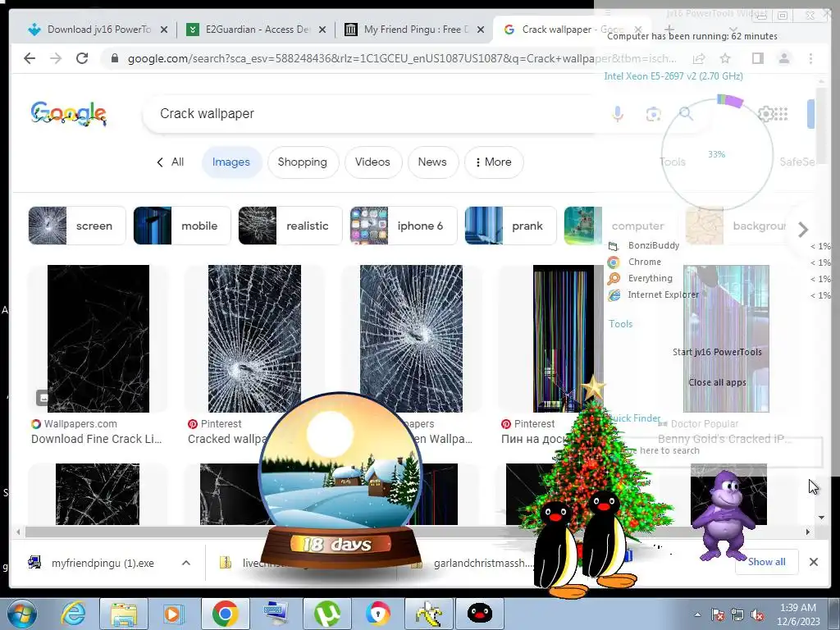The height and width of the screenshot is (630, 840).
Task: Click the Crack wallpaper search field
Action: (375, 113)
